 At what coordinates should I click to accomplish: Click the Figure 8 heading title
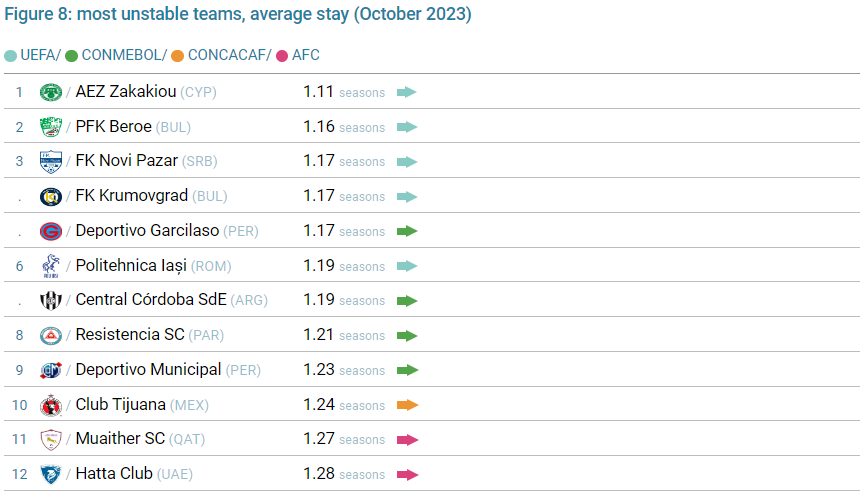click(238, 15)
